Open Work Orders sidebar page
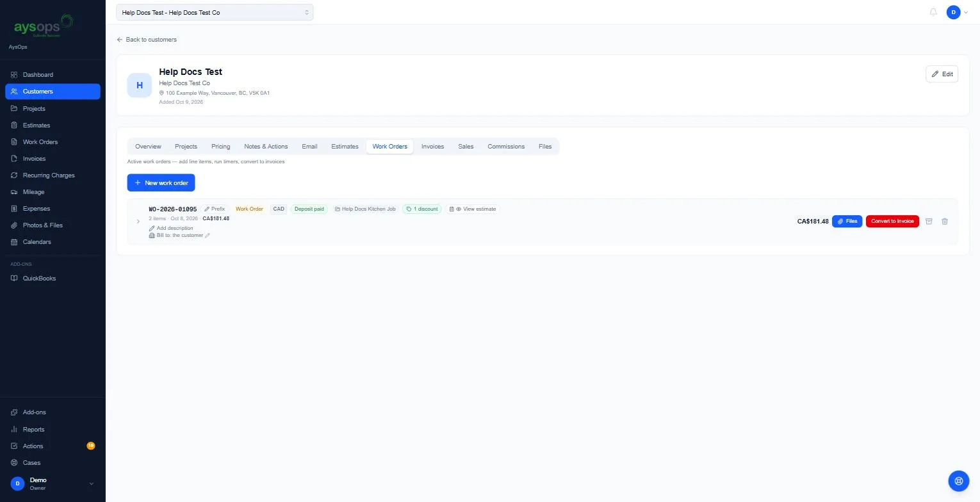Viewport: 980px width, 502px height. coord(53,142)
